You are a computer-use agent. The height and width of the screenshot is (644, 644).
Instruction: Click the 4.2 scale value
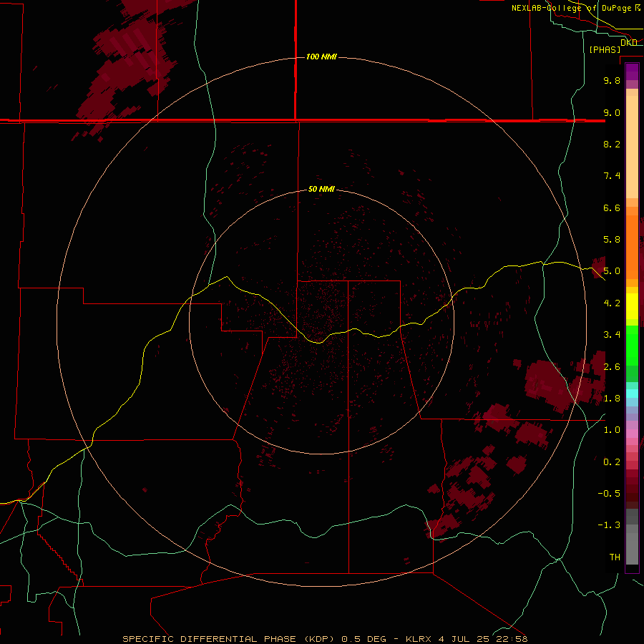click(612, 303)
